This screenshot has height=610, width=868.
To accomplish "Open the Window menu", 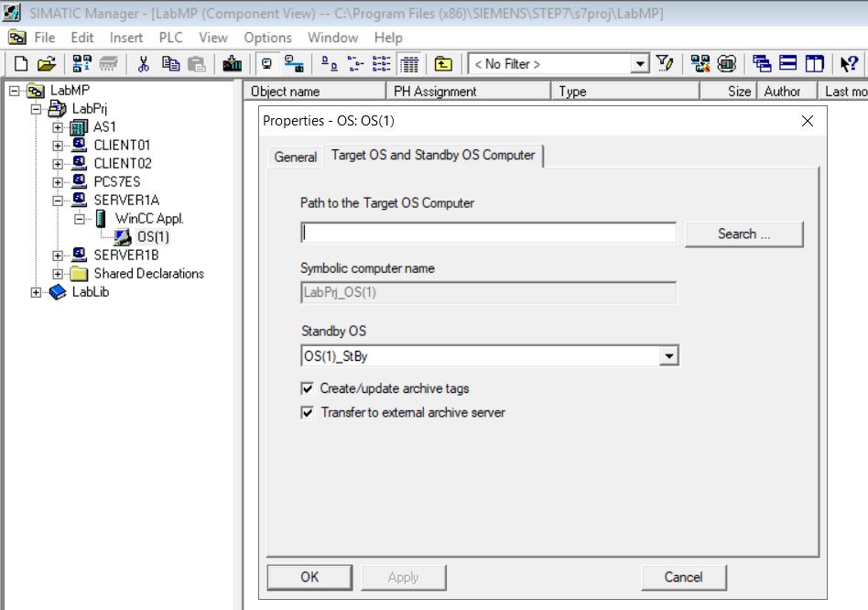I will tap(332, 38).
